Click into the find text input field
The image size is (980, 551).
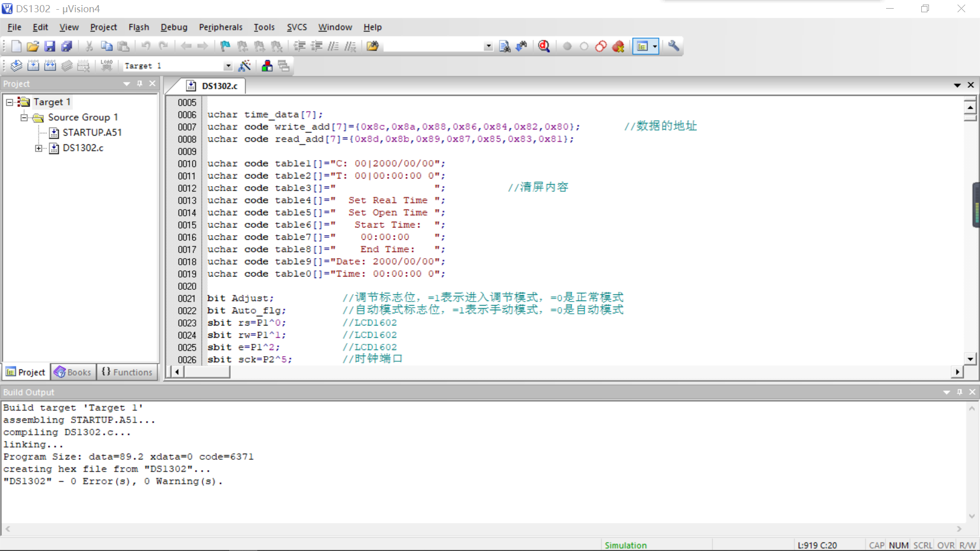[x=434, y=46]
